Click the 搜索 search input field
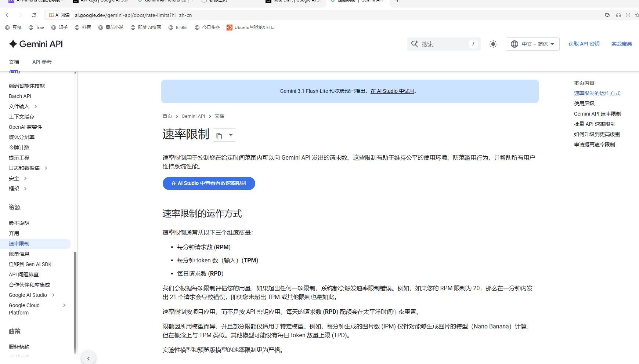This screenshot has height=364, width=639. click(444, 44)
